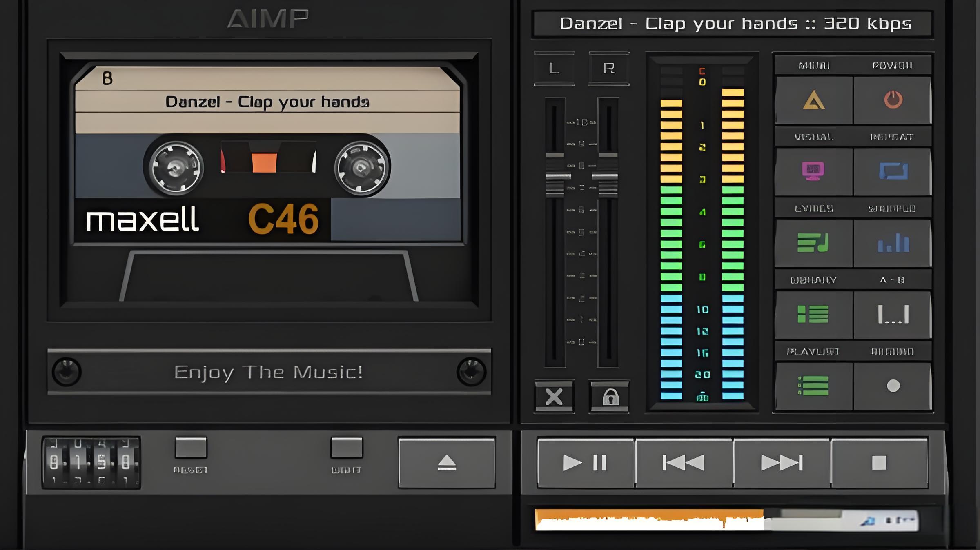Open the pink Visual monitor icon
This screenshot has width=980, height=550.
click(813, 171)
